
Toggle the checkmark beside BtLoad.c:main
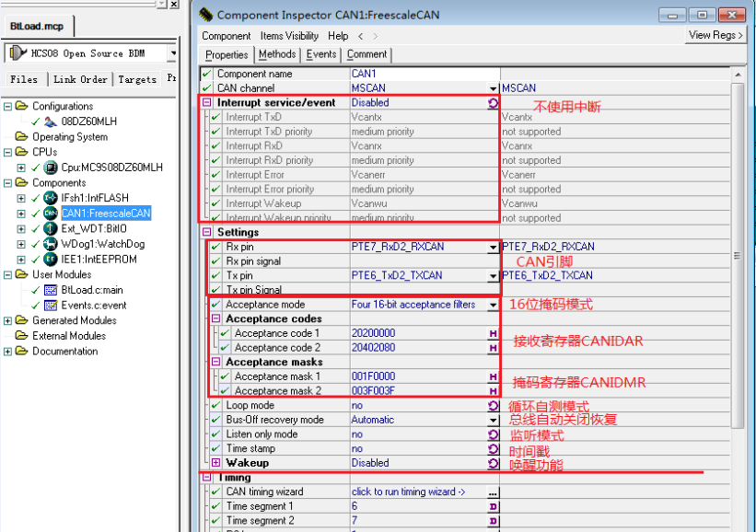pos(36,290)
